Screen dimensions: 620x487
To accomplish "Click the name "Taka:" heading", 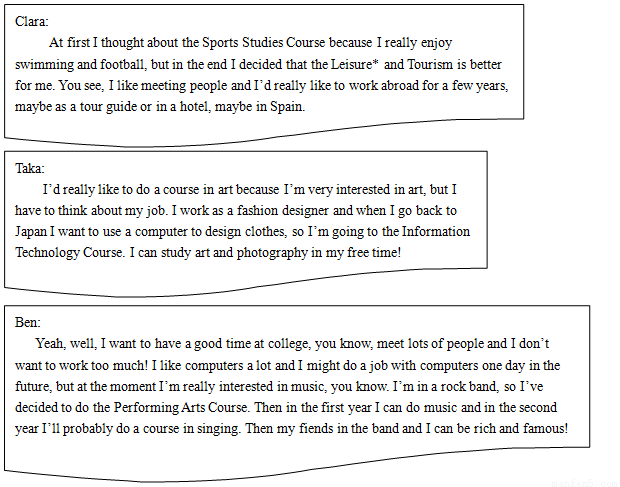I will pyautogui.click(x=30, y=168).
